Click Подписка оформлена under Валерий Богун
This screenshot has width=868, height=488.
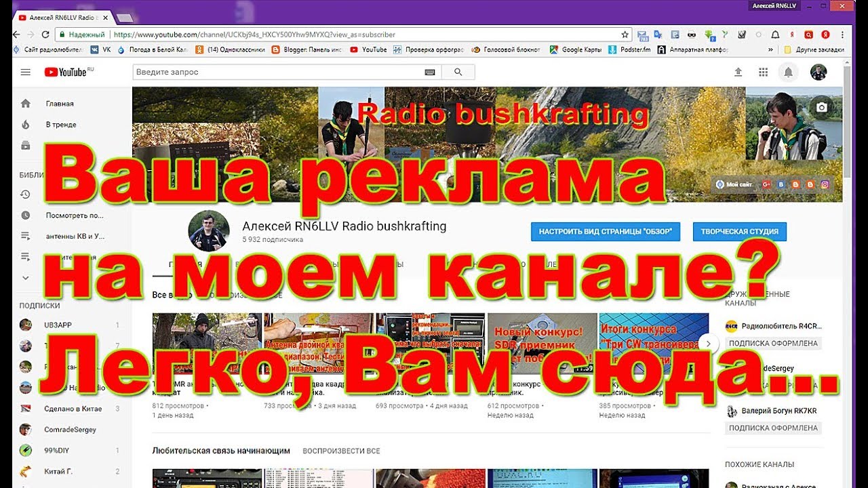pyautogui.click(x=773, y=428)
